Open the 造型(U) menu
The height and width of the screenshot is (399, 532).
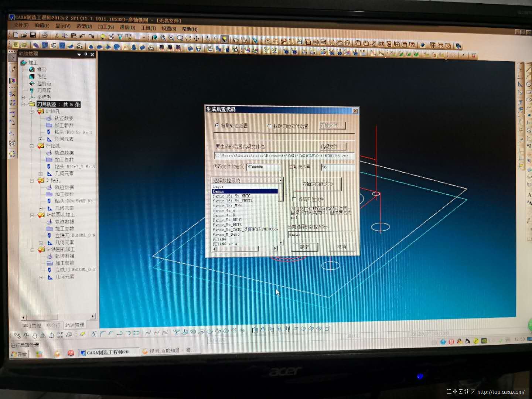click(x=84, y=26)
